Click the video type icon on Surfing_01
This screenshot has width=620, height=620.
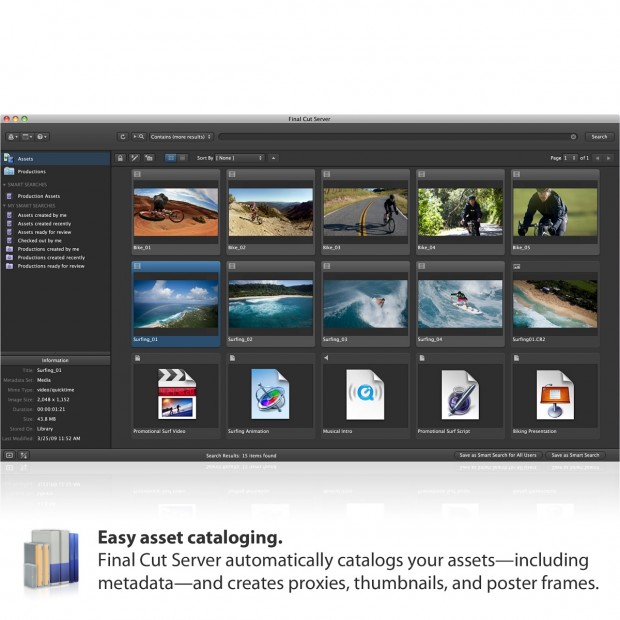pyautogui.click(x=137, y=266)
